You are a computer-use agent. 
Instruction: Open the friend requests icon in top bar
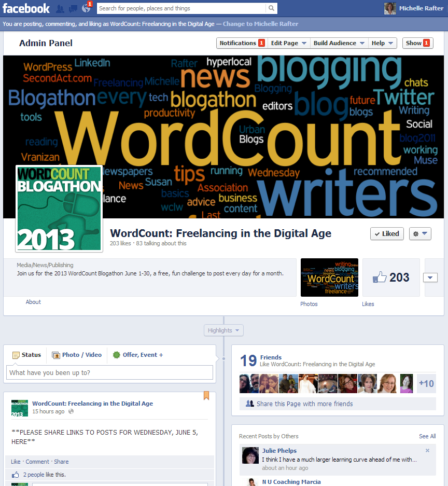pos(60,9)
